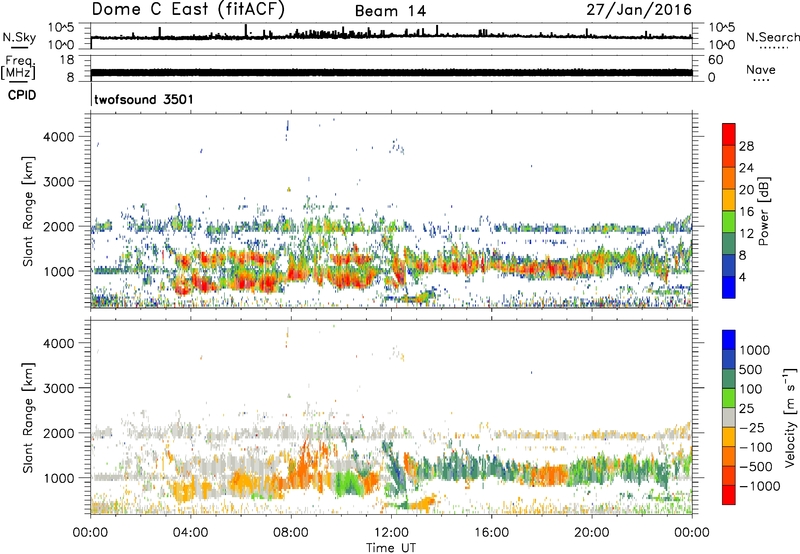The width and height of the screenshot is (800, 554).
Task: Click the '08:00' time axis tick
Action: (x=291, y=533)
